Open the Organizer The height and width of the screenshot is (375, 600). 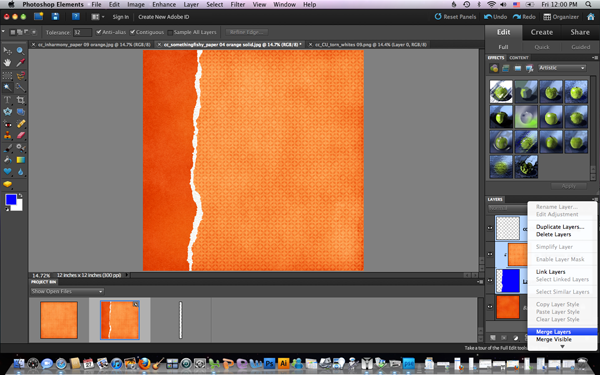coord(561,17)
